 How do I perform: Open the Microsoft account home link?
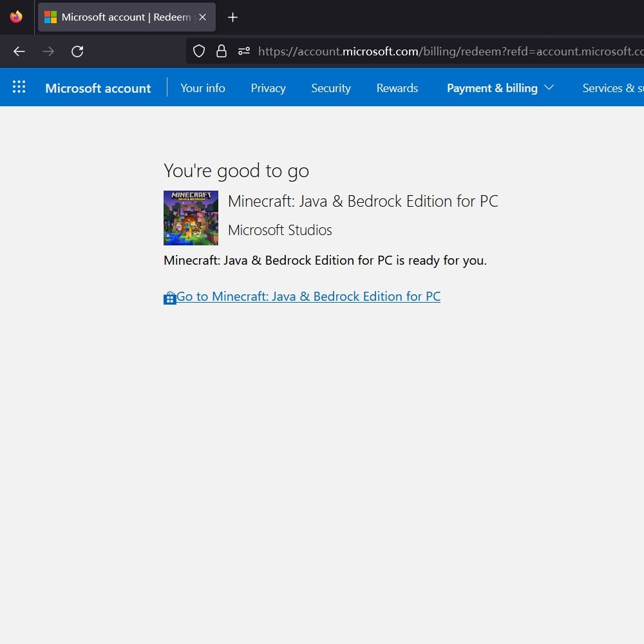pyautogui.click(x=98, y=88)
